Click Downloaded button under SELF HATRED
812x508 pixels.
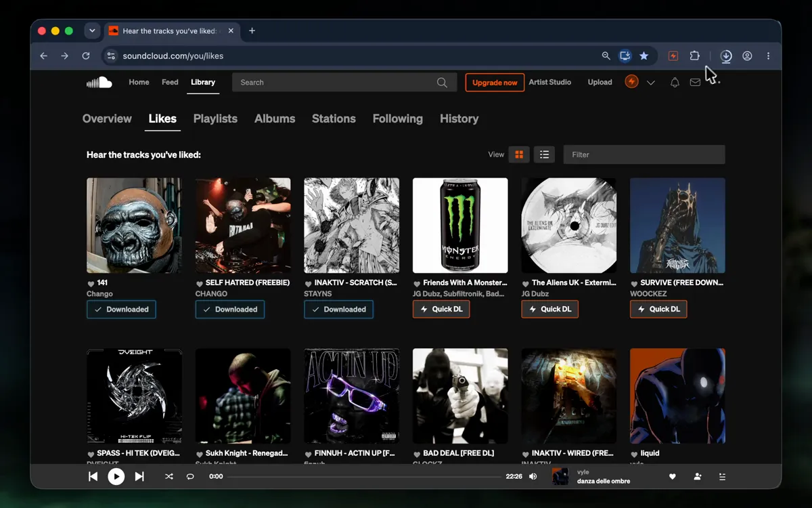point(230,310)
